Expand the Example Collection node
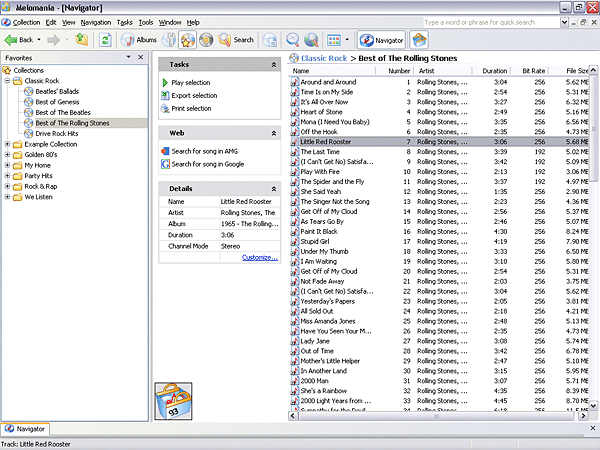 (x=7, y=144)
